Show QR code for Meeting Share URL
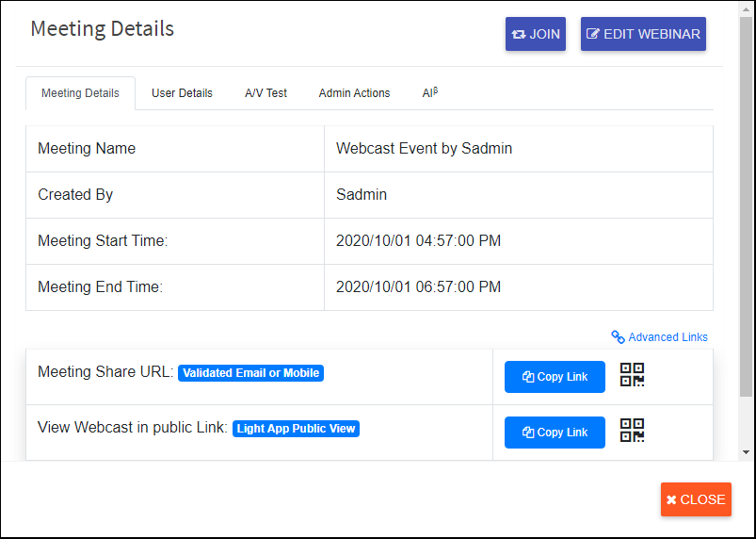Viewport: 756px width, 539px height. [632, 375]
